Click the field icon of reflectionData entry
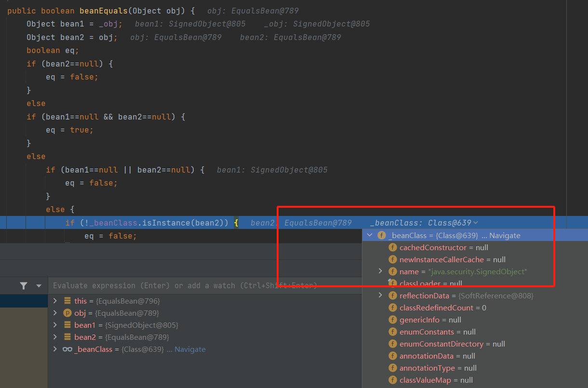Viewport: 588px width, 388px height. 393,296
